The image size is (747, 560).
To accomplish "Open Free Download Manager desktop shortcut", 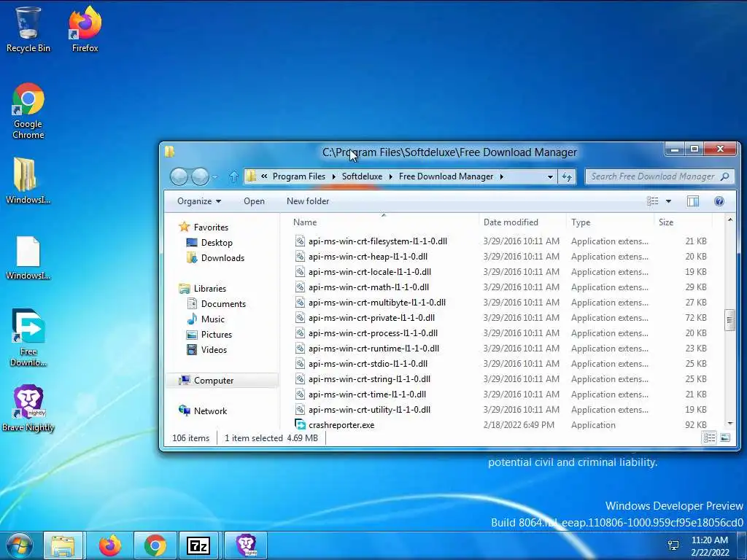I will point(28,338).
